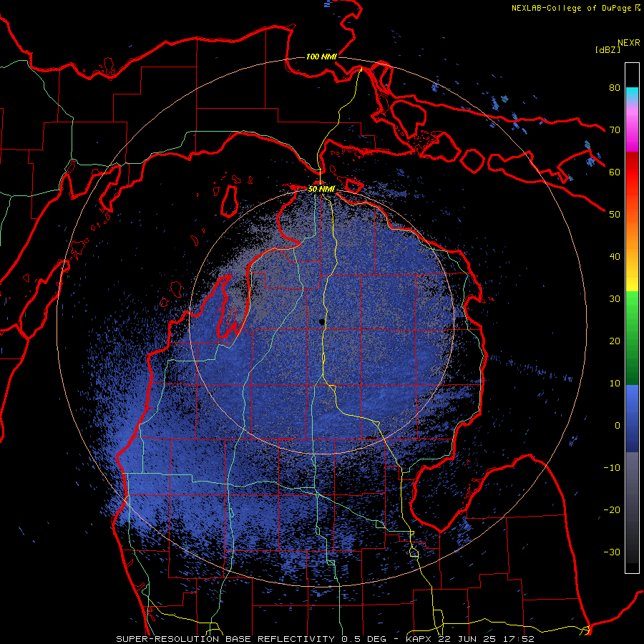
Task: Click the NEXLAB-College of DuPage credit text
Action: (x=572, y=8)
